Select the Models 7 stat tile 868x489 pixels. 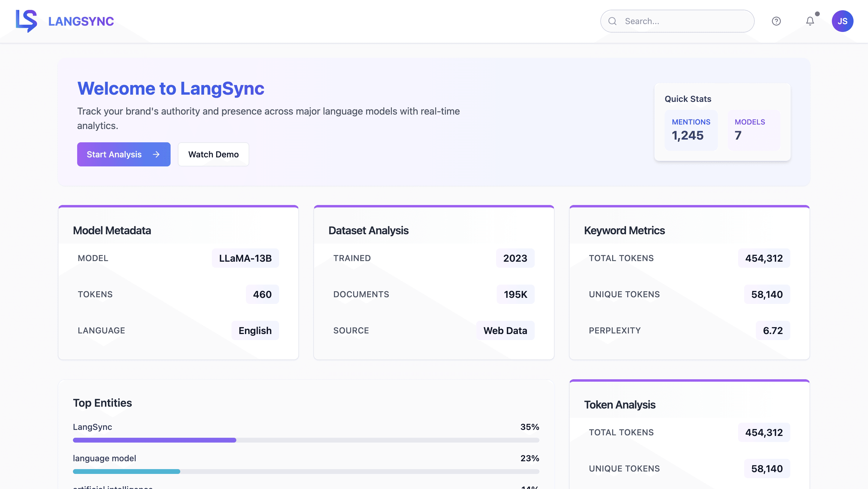[754, 130]
